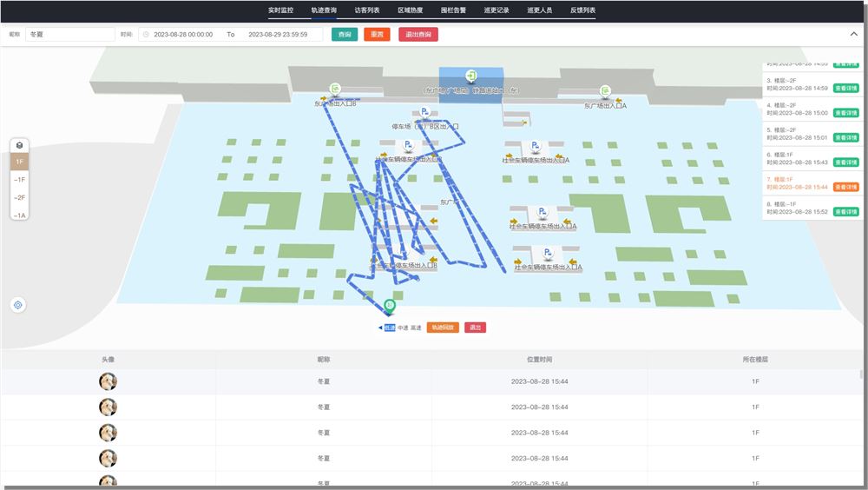This screenshot has width=868, height=490.
Task: Select floor -1A in the floor switcher
Action: [x=19, y=215]
